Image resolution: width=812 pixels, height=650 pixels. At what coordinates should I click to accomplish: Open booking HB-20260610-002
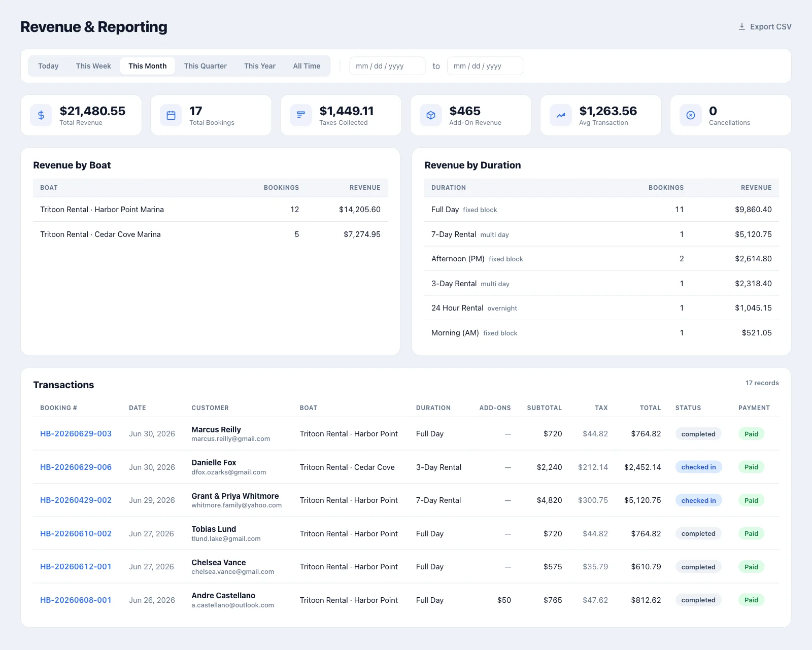pyautogui.click(x=76, y=534)
